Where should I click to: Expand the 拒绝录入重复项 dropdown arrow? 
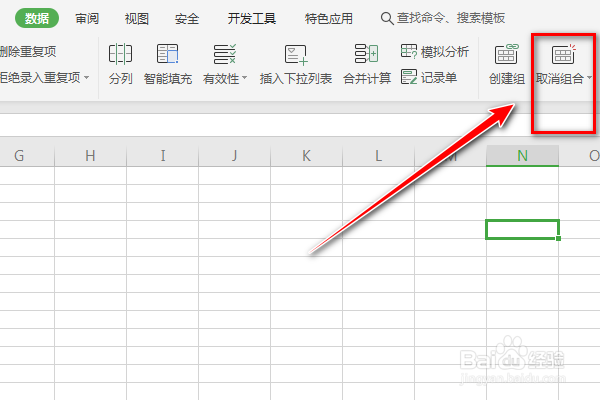[x=86, y=77]
